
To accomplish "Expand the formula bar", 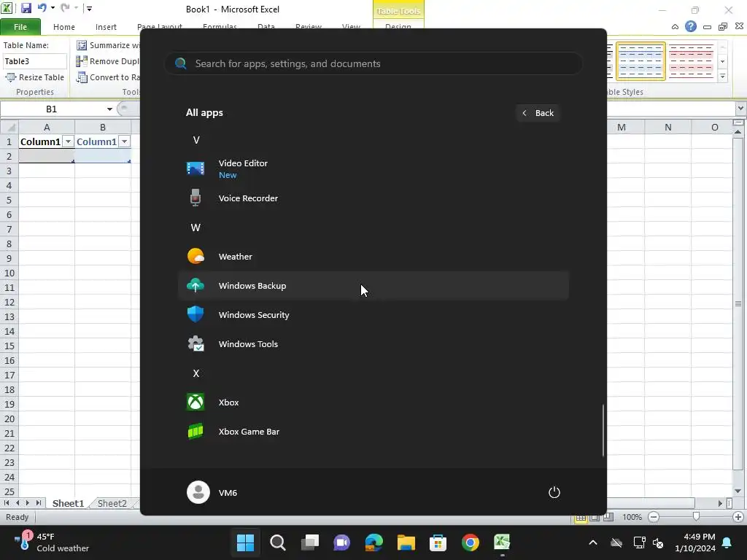I will click(x=741, y=109).
